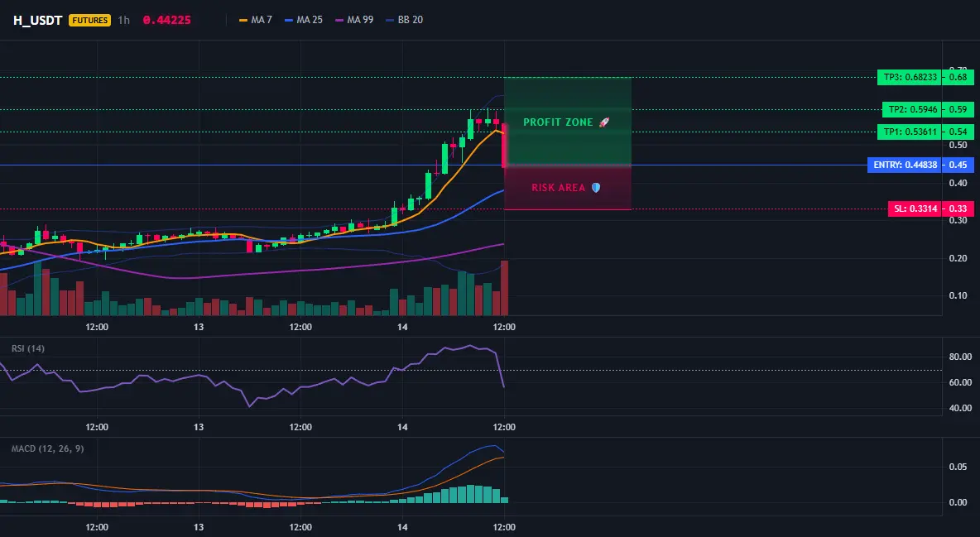Click the MACD (12, 26, 9) indicator label
The image size is (980, 537).
[47, 448]
